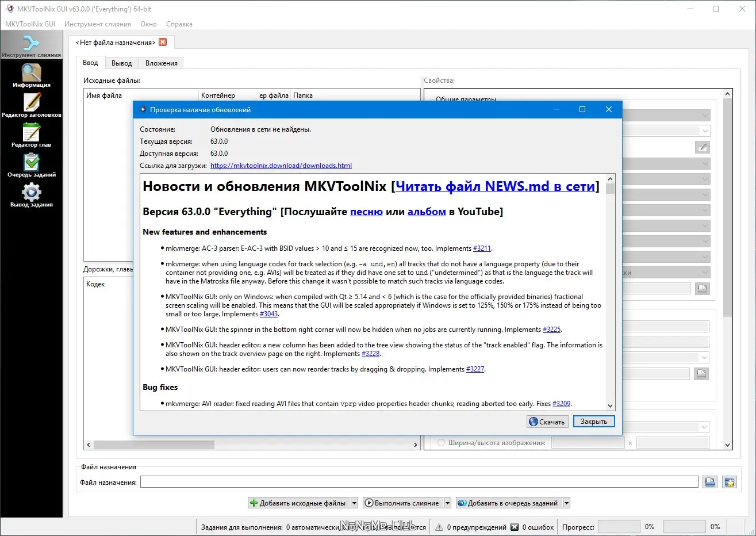Click the Закрыть button in the update dialog
The width and height of the screenshot is (756, 536).
(x=594, y=422)
